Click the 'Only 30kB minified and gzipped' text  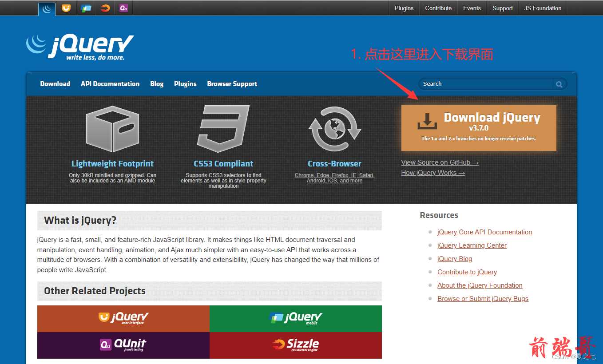click(112, 178)
